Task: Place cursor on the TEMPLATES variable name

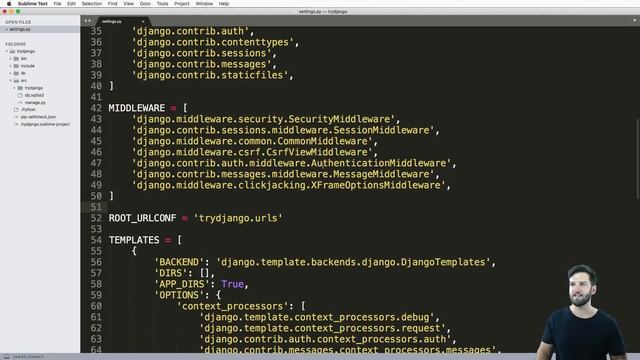Action: [134, 240]
